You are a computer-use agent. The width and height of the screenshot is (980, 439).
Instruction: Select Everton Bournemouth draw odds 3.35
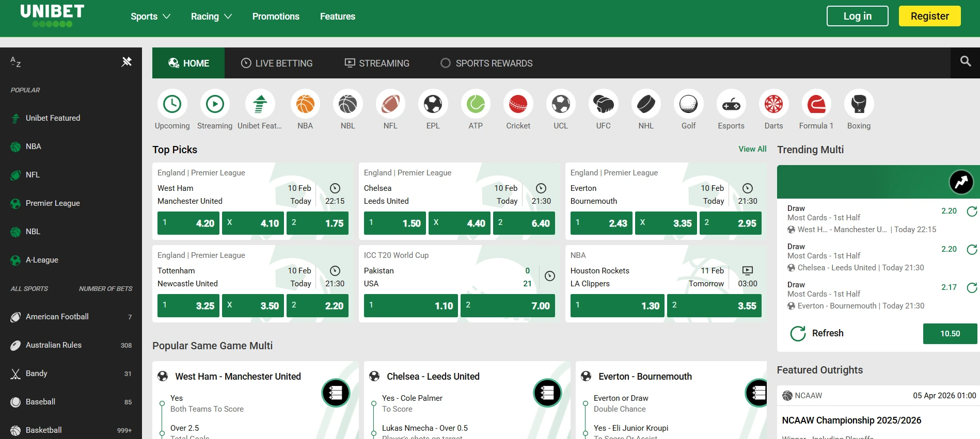[x=666, y=223]
